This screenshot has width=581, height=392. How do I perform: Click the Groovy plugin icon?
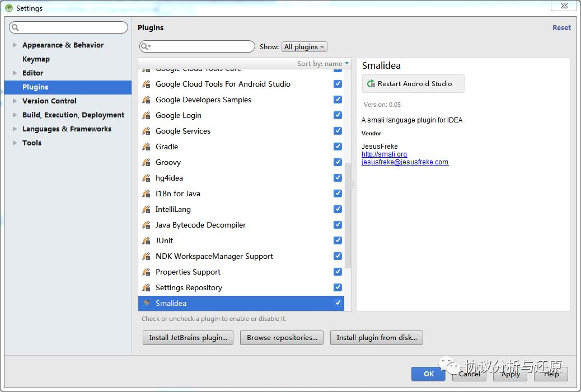pos(146,162)
